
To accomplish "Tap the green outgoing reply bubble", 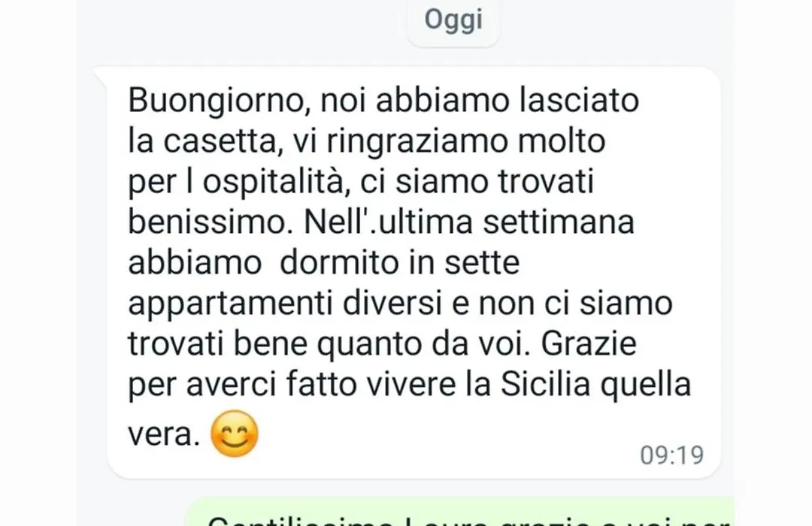I will coord(460,512).
